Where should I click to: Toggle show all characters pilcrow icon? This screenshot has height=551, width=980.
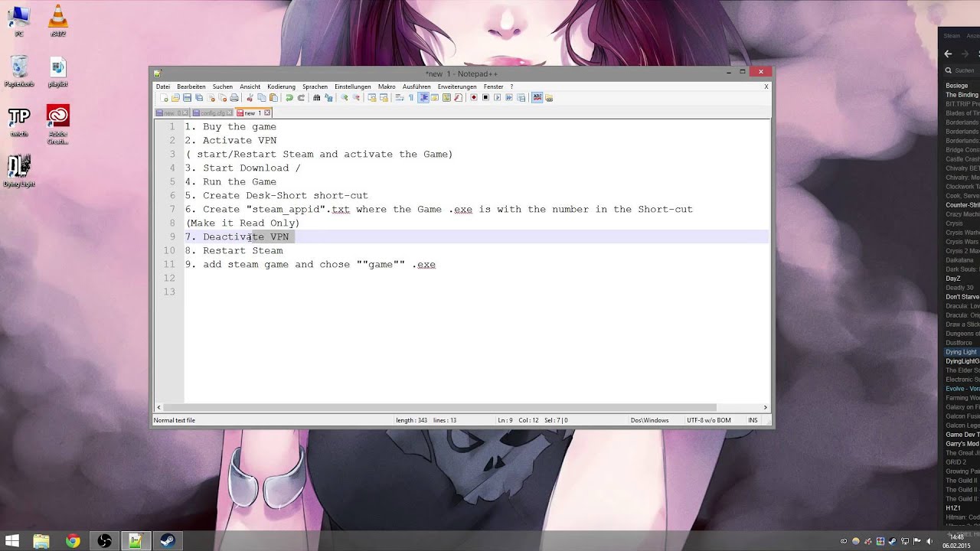[x=411, y=97]
